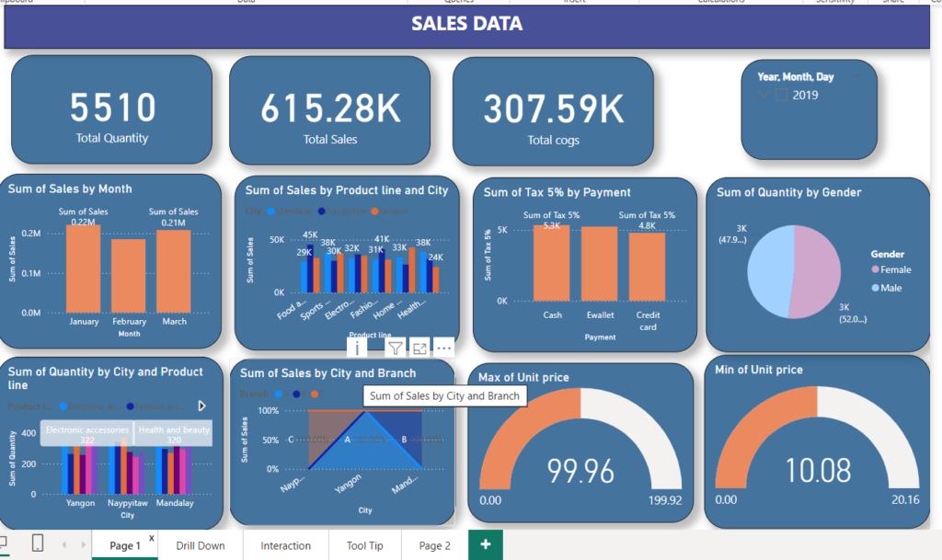Open the Drill Down page tab
The image size is (942, 560).
coord(201,545)
